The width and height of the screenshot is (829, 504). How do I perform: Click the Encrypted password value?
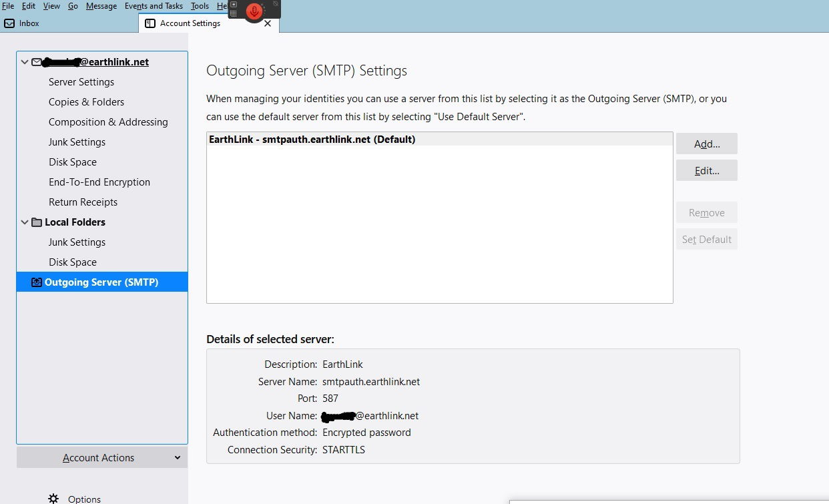366,433
